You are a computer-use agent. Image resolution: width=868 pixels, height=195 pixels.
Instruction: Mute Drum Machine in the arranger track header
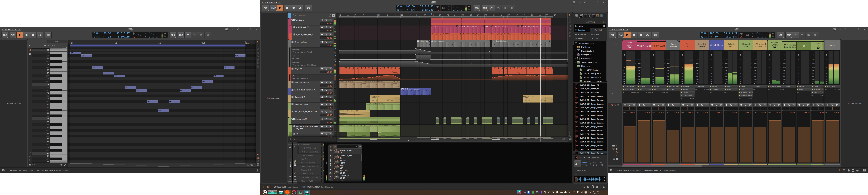(x=331, y=42)
